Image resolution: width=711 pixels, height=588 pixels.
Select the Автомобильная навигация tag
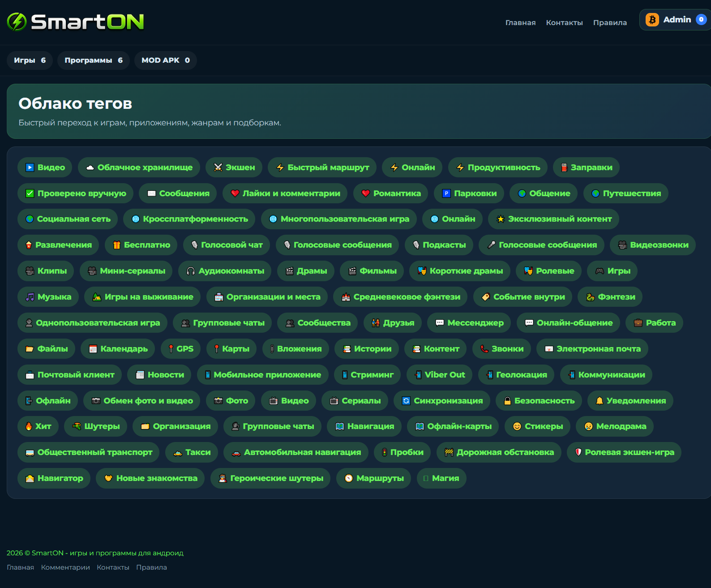pyautogui.click(x=296, y=452)
